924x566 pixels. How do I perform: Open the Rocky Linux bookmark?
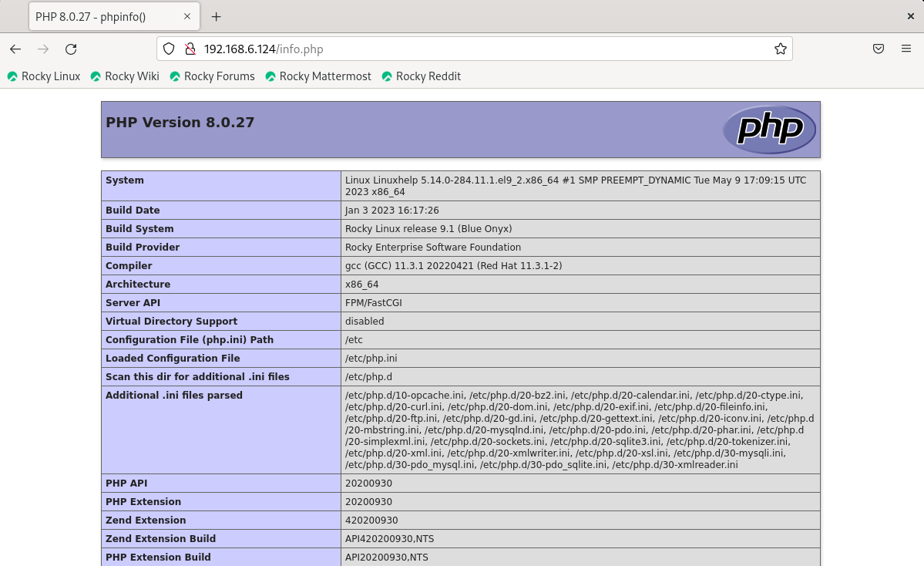tap(44, 76)
